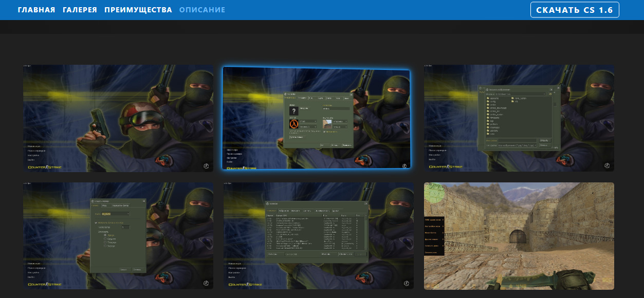
Task: Click the map preview image in options dialog
Action: [x=326, y=124]
